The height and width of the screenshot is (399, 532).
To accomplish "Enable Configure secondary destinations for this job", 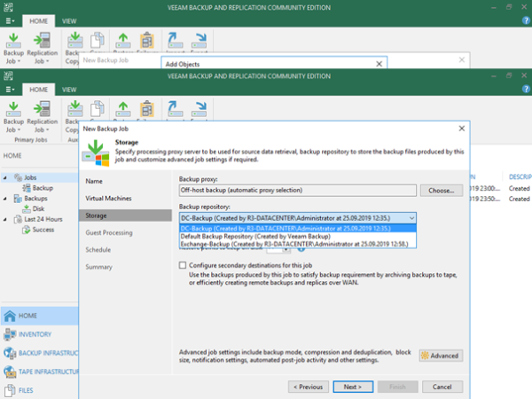I will (184, 264).
